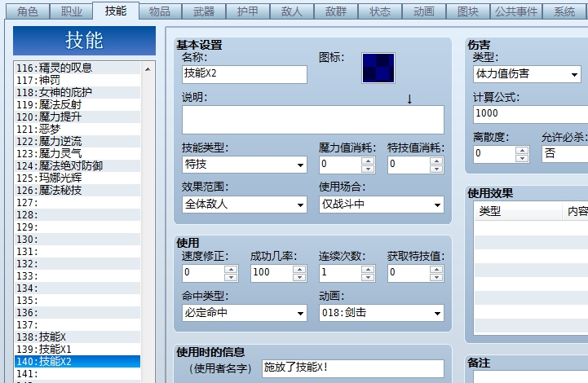The width and height of the screenshot is (588, 383).
Task: Increase the 连续次数 value
Action: (368, 269)
